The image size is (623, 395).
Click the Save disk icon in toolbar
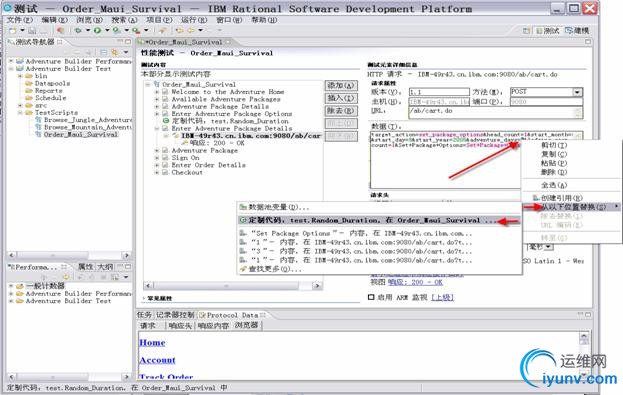tap(32, 31)
